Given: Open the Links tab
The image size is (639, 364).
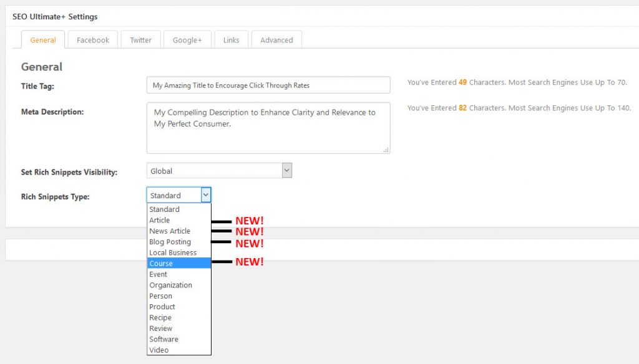Looking at the screenshot, I should click(x=231, y=40).
